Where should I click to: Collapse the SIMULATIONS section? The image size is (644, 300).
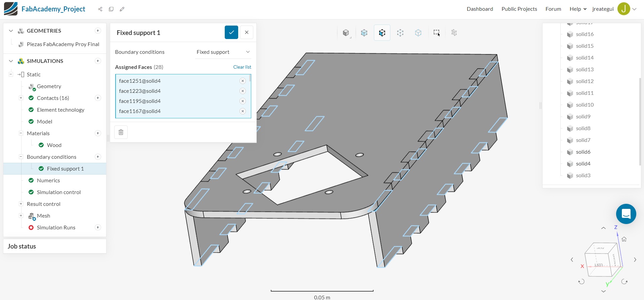pyautogui.click(x=11, y=61)
